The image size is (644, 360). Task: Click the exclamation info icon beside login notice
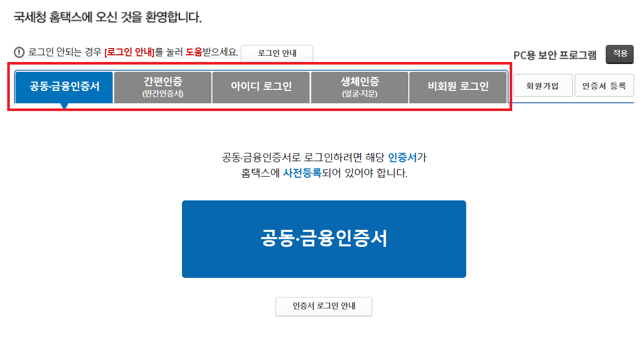[20, 52]
